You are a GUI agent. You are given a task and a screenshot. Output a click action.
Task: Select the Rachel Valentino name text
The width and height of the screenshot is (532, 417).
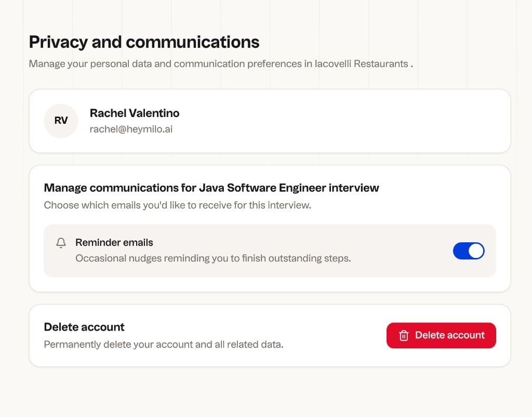point(135,113)
